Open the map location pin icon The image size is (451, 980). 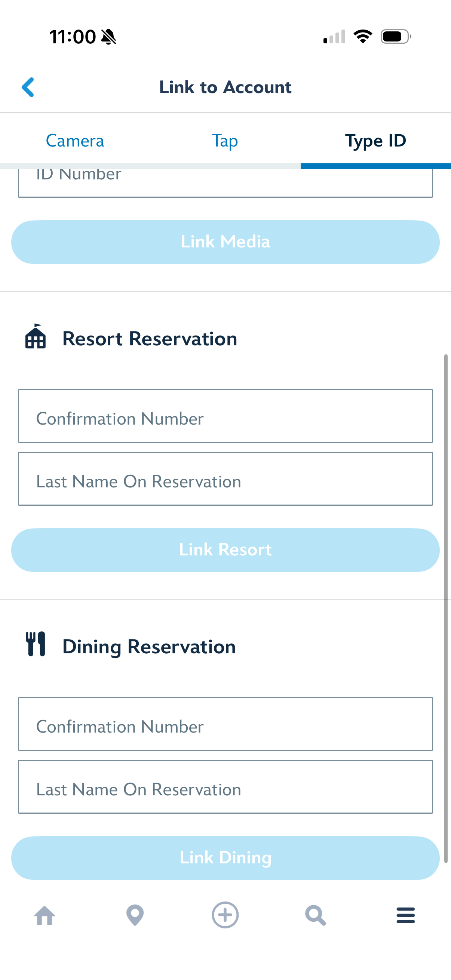tap(135, 915)
